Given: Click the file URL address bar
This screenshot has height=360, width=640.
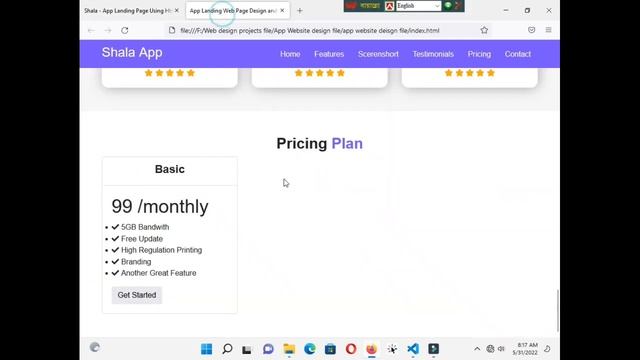Looking at the screenshot, I should coord(310,30).
